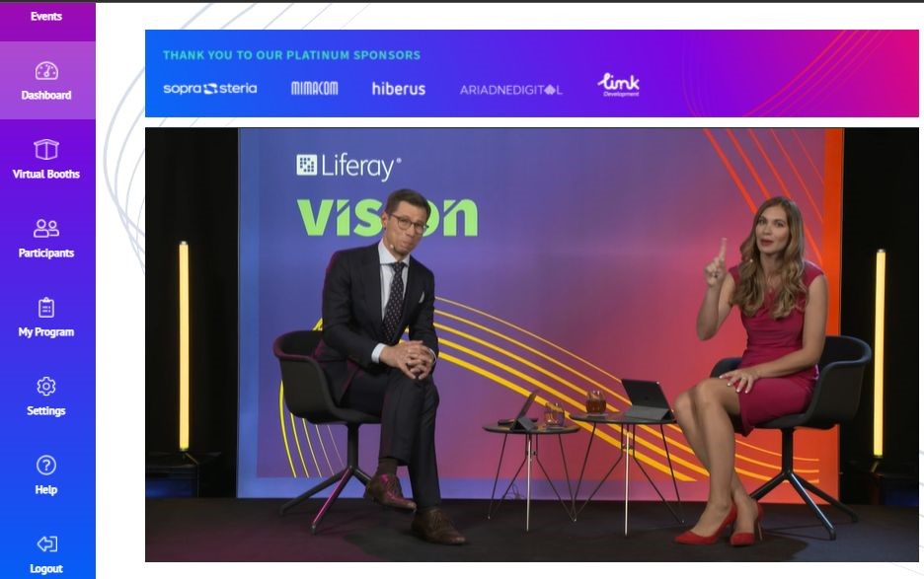Click the Virtual Booths box icon
924x579 pixels.
(x=46, y=149)
